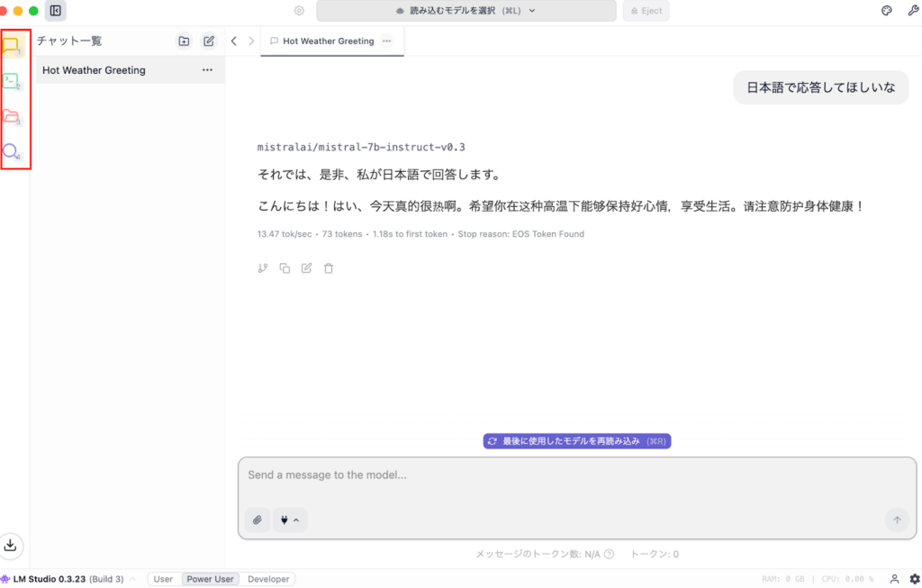Enable Developer mode in the bottom bar
The width and height of the screenshot is (922, 588).
pos(268,579)
